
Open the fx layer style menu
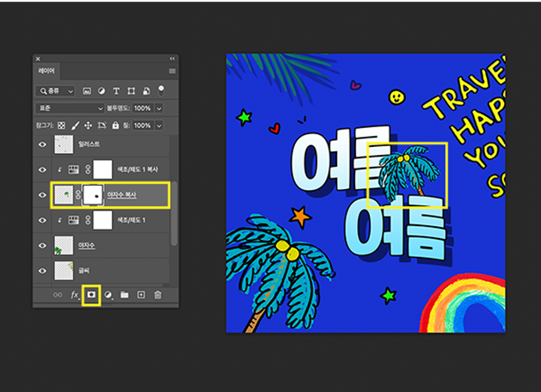[75, 295]
